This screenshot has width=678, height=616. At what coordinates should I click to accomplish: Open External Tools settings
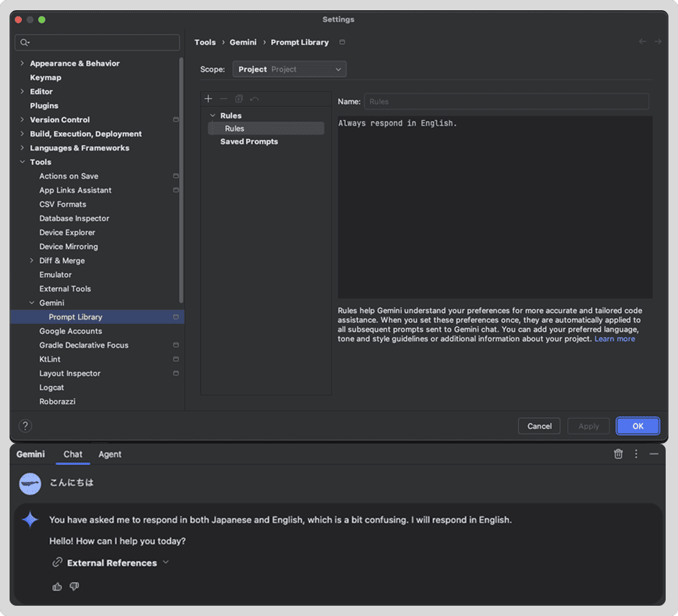65,289
